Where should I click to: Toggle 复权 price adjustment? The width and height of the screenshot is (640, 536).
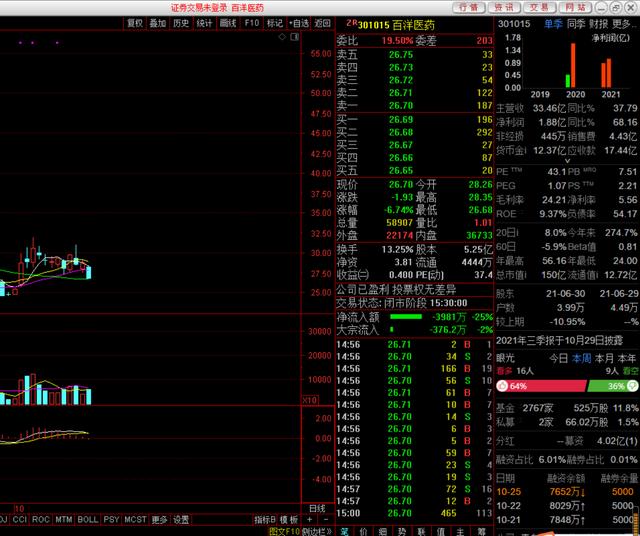pyautogui.click(x=133, y=22)
